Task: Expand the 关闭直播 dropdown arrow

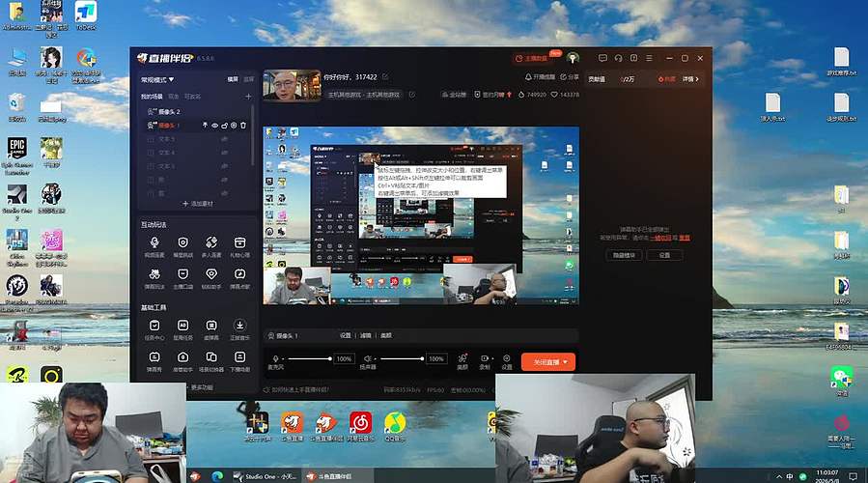Action: [x=565, y=362]
